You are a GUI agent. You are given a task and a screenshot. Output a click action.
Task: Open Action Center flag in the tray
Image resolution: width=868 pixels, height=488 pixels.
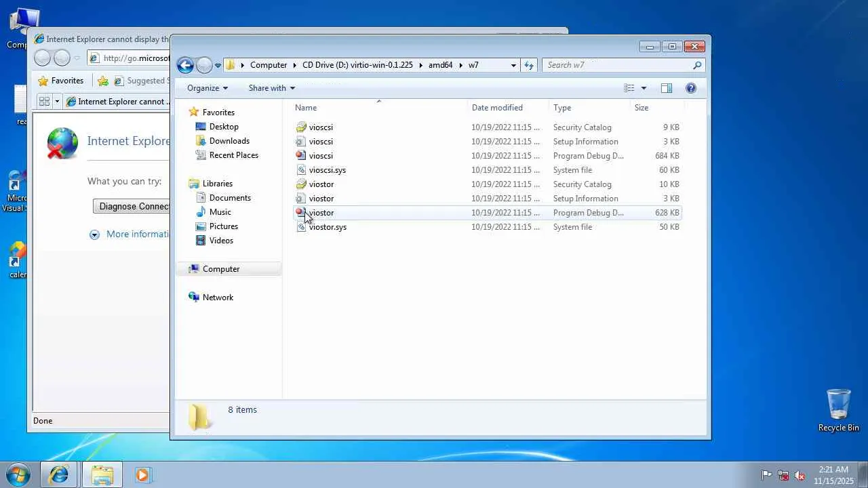(x=767, y=475)
